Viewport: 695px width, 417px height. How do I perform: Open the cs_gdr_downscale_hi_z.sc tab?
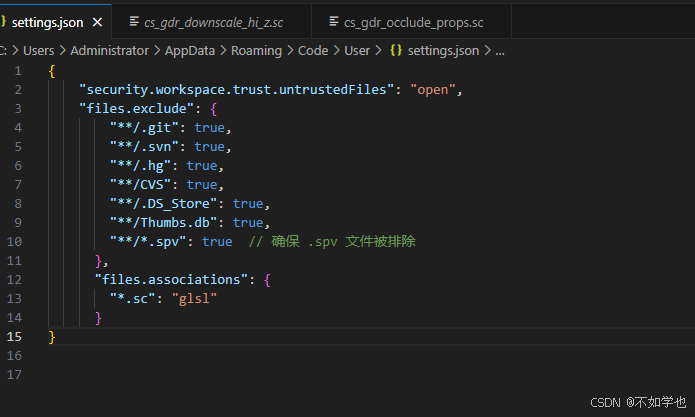click(214, 22)
